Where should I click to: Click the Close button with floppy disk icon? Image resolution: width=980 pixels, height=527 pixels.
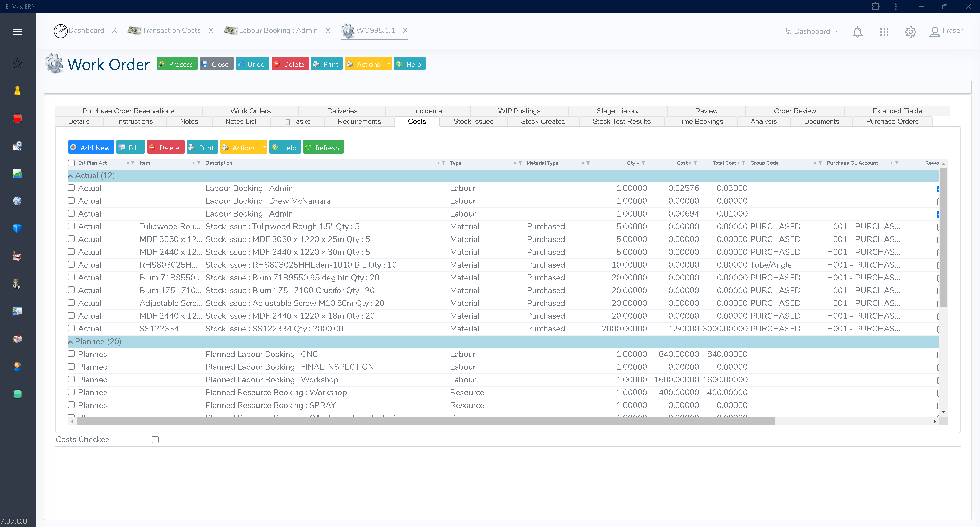pyautogui.click(x=216, y=64)
